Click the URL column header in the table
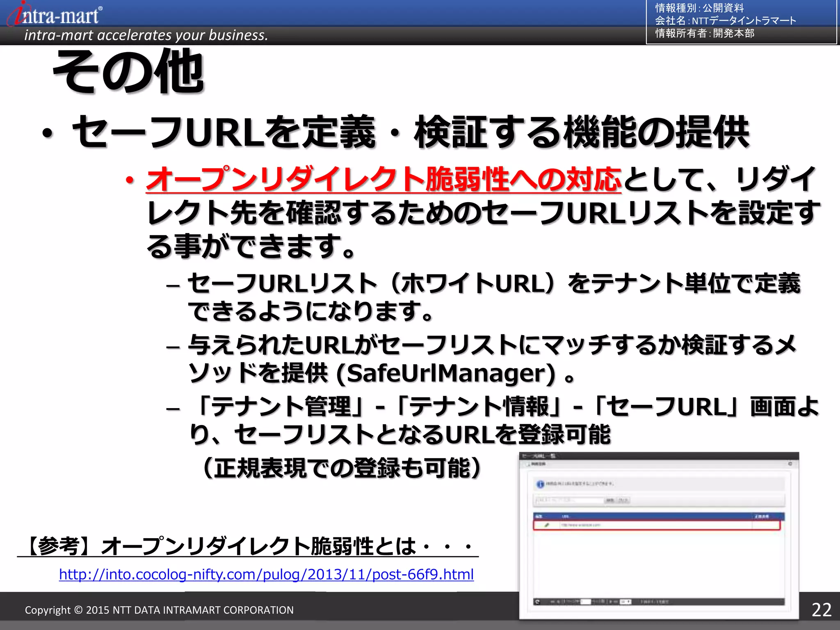The height and width of the screenshot is (630, 840). (565, 516)
